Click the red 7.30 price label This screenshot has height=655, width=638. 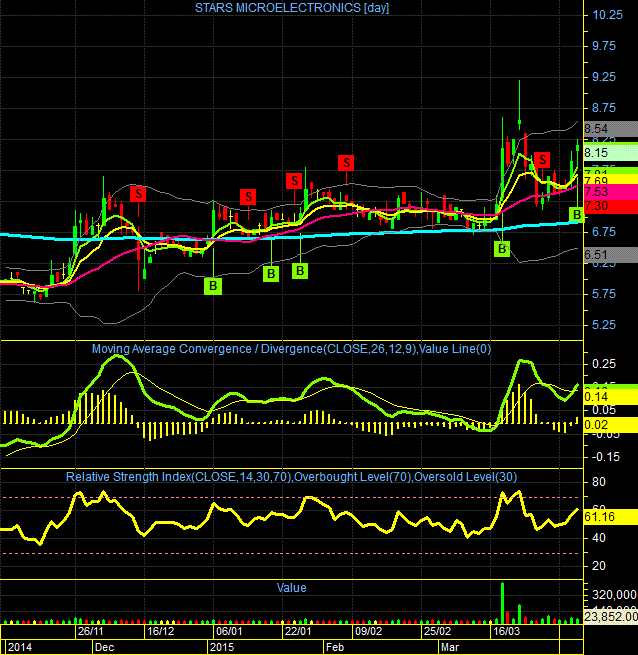611,206
